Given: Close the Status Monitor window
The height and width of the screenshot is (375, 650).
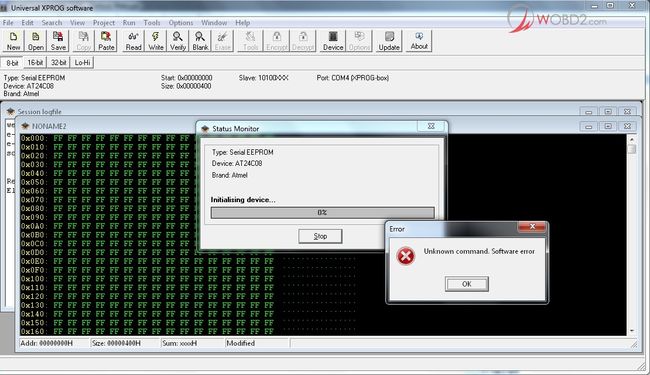Looking at the screenshot, I should point(431,126).
